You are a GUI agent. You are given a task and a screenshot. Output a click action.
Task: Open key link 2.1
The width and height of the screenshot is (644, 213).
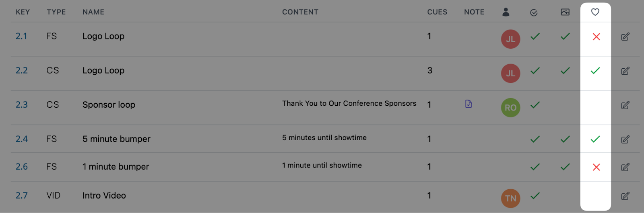(21, 36)
